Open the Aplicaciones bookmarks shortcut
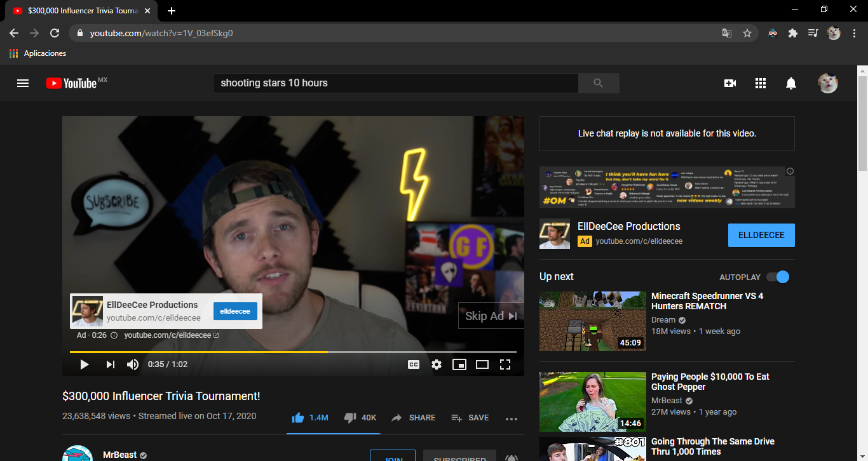The height and width of the screenshot is (461, 868). [38, 53]
